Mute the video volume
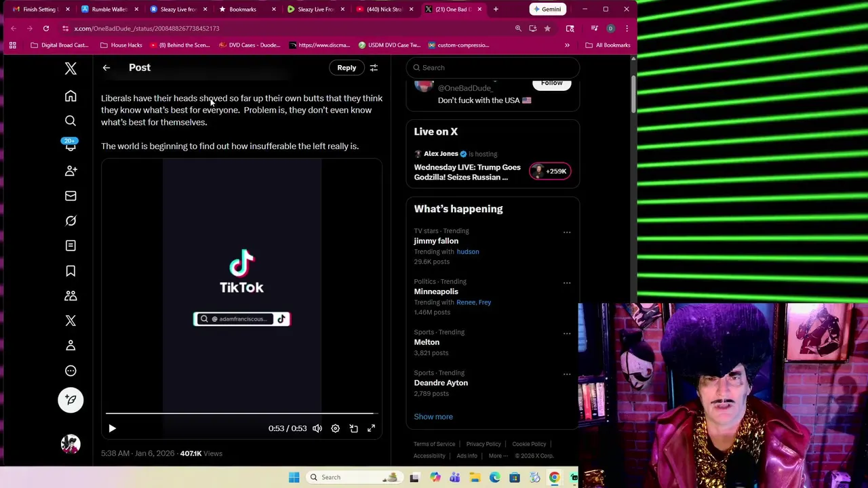 tap(317, 428)
